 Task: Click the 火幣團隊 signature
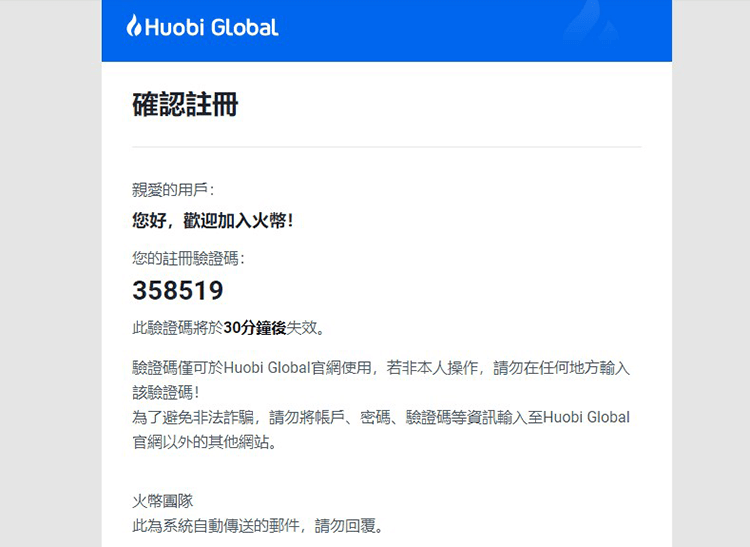[163, 501]
